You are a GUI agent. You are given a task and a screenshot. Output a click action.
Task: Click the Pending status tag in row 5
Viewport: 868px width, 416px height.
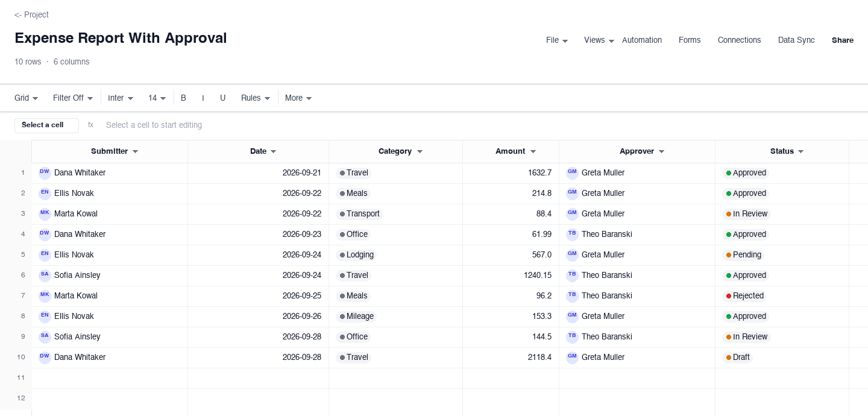coord(743,255)
